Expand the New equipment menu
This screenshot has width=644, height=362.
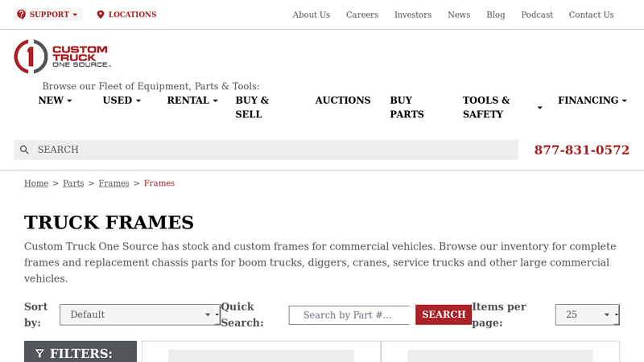click(55, 100)
